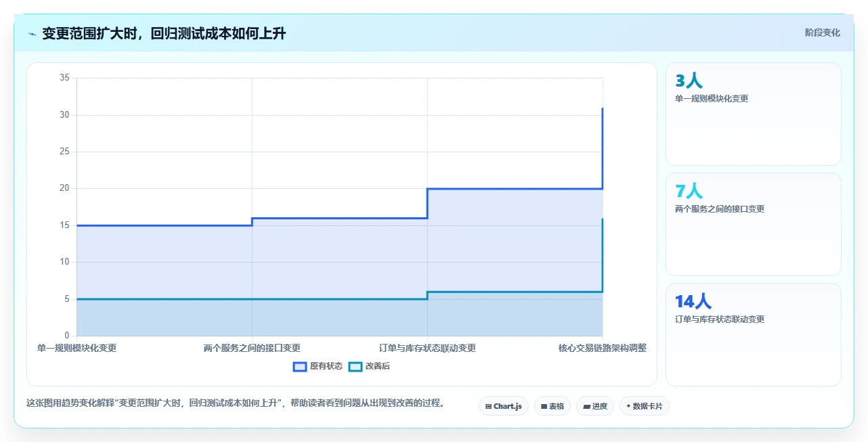This screenshot has height=442, width=868.
Task: Click x-axis label 两个服务之间的接口变更
Action: tap(252, 348)
